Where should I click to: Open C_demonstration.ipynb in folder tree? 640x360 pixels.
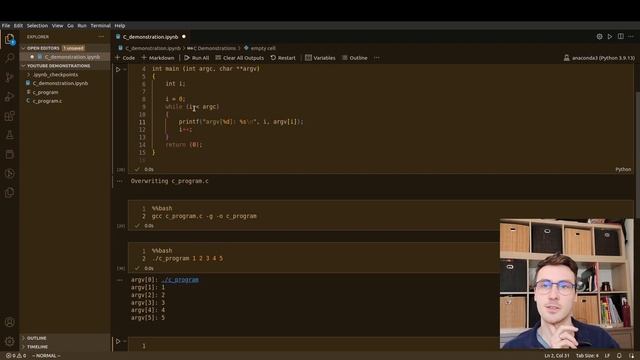[x=60, y=83]
